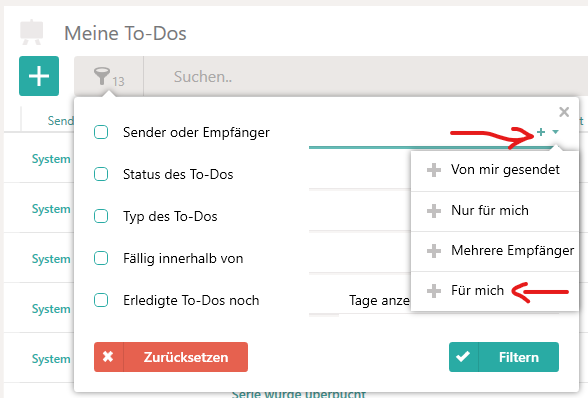
Task: Open the filter funnel icon showing 13
Action: coord(108,77)
